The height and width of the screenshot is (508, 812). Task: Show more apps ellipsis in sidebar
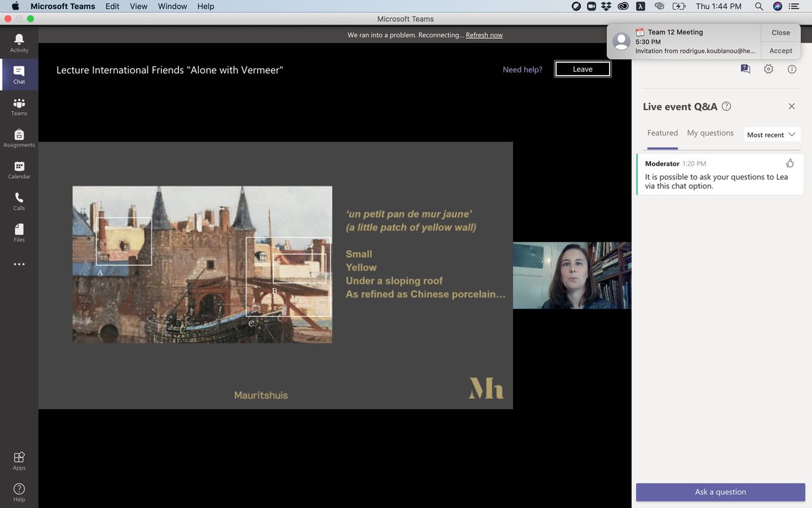pos(19,264)
